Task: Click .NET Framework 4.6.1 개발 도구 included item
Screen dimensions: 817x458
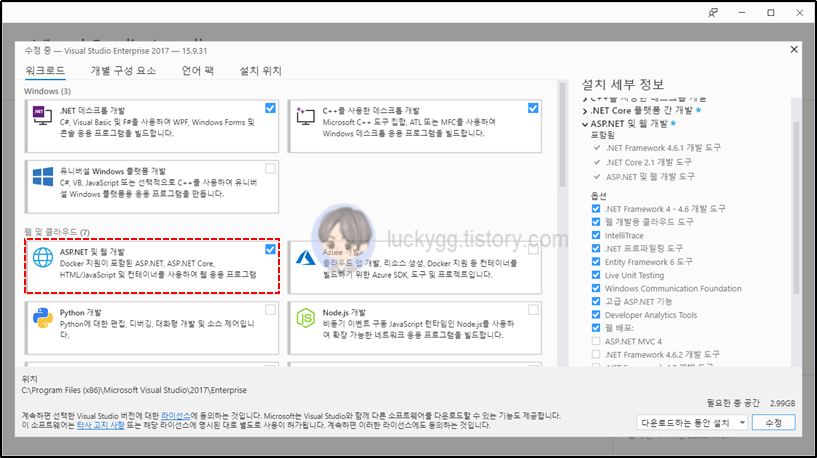Action: [x=663, y=147]
